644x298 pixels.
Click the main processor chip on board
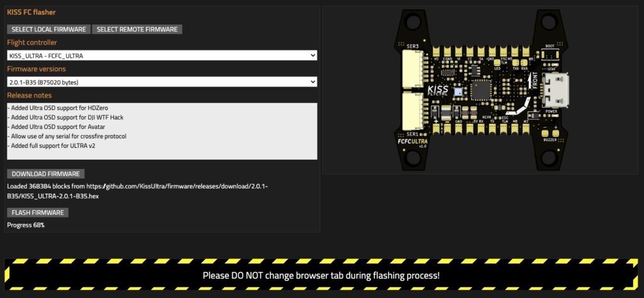pos(480,90)
